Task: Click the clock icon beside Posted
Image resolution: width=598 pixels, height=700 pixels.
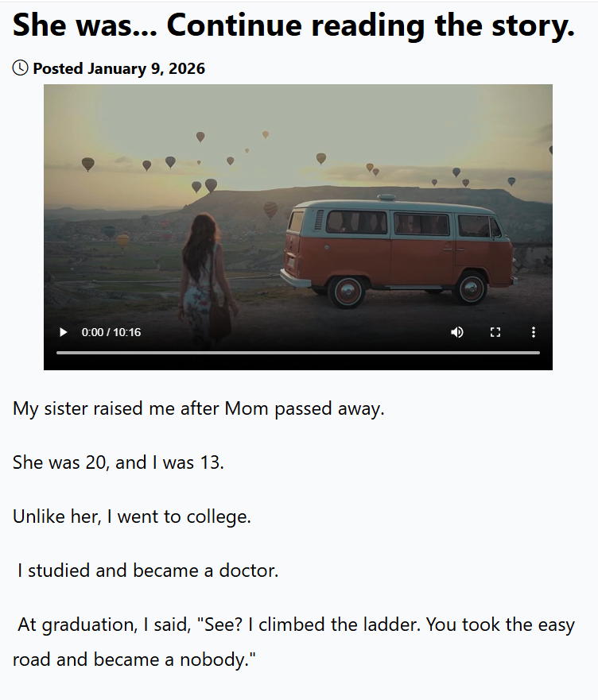Action: [x=21, y=68]
